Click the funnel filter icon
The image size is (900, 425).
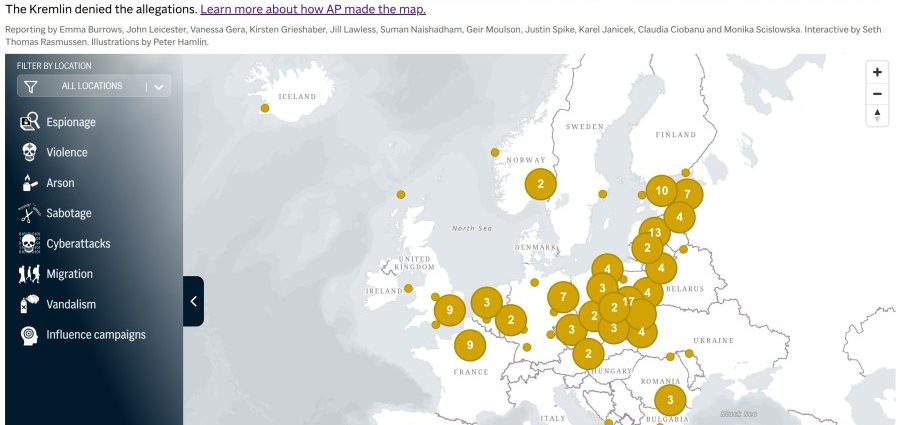31,86
